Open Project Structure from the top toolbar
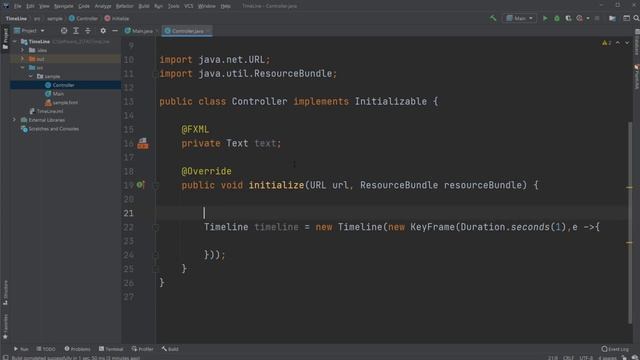Screen dimensions: 640x360 612,18
